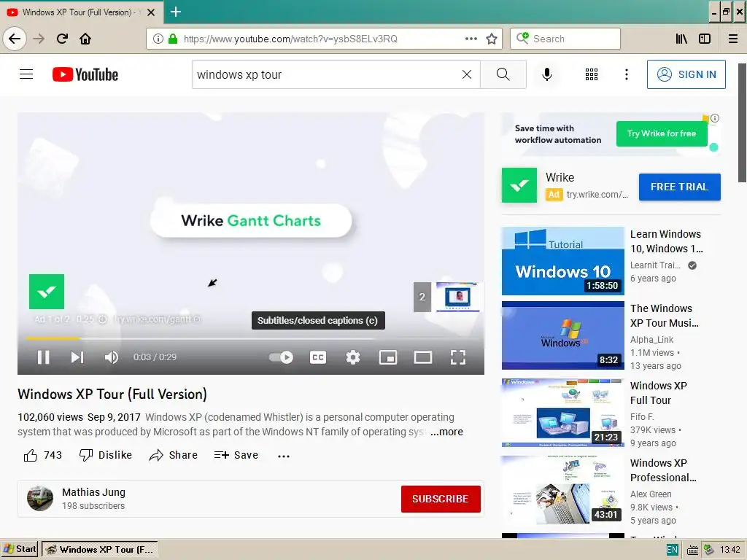The width and height of the screenshot is (747, 560).
Task: Bookmark this page with the star icon
Action: coord(492,39)
